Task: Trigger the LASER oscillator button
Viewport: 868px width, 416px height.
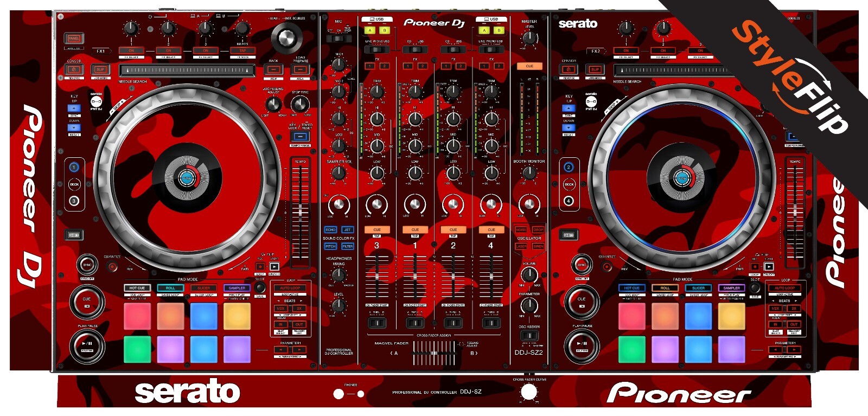Action: (x=521, y=246)
